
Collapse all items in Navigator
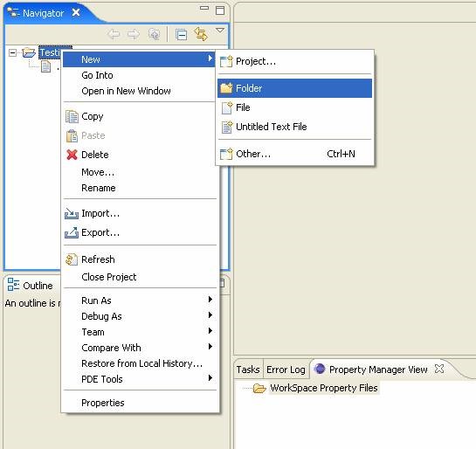(x=182, y=35)
